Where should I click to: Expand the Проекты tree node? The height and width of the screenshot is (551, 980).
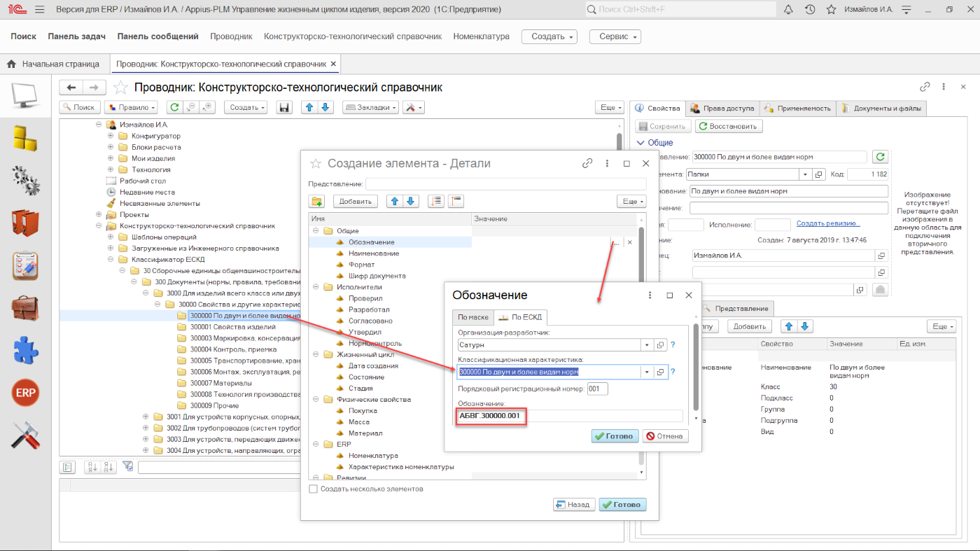click(99, 214)
